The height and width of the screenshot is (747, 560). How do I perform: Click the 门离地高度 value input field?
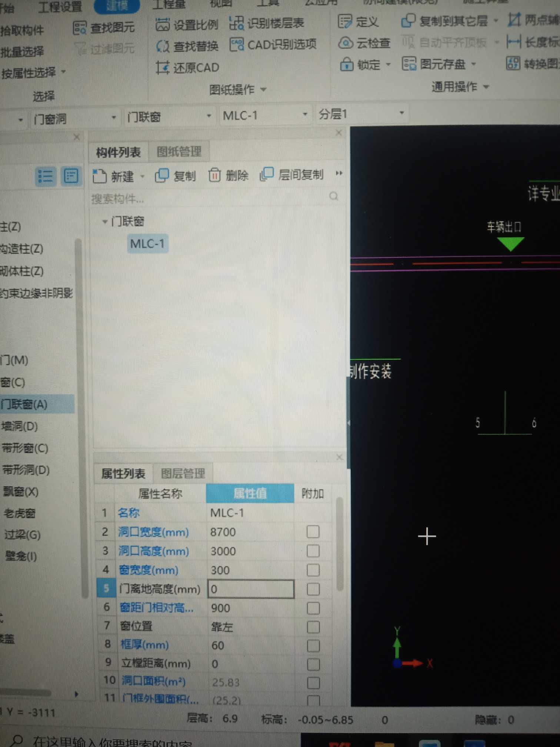(x=251, y=589)
